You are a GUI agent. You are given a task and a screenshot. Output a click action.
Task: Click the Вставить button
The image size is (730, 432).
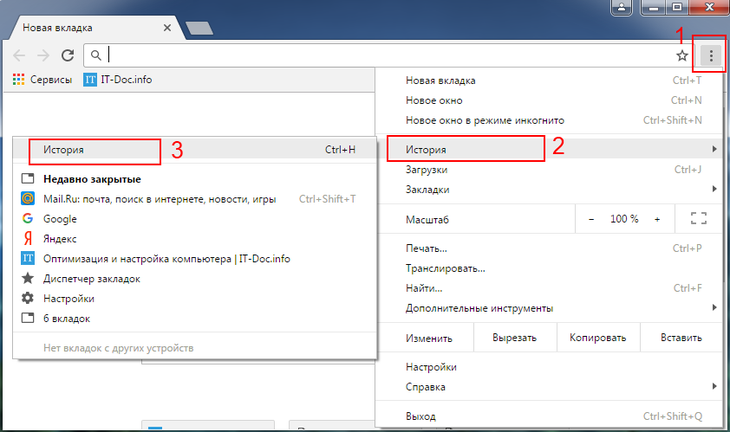point(681,338)
